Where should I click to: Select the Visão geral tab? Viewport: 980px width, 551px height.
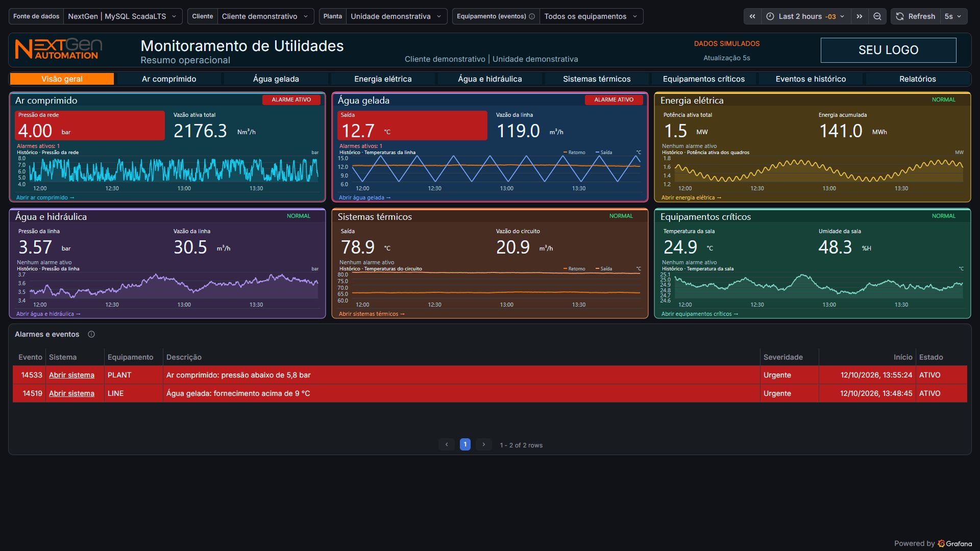(62, 79)
